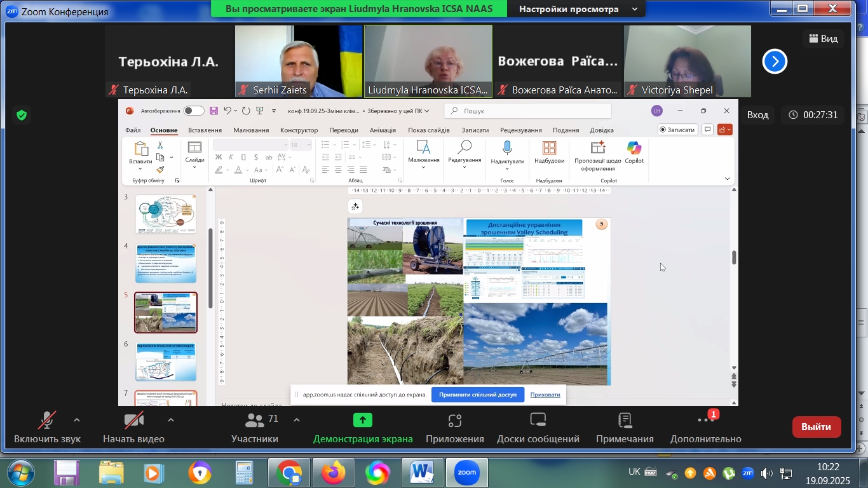Image resolution: width=868 pixels, height=488 pixels.
Task: Select slide 6 thumbnail in panel
Action: pyautogui.click(x=166, y=362)
